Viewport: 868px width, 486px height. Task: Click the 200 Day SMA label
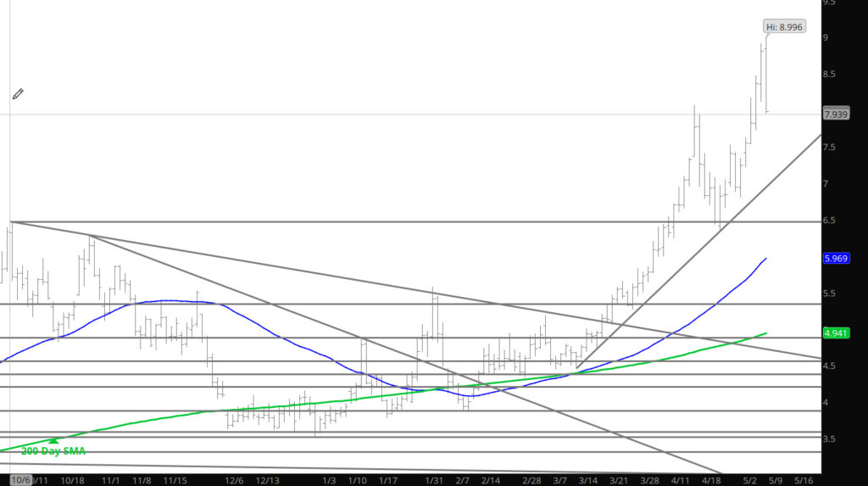(53, 451)
